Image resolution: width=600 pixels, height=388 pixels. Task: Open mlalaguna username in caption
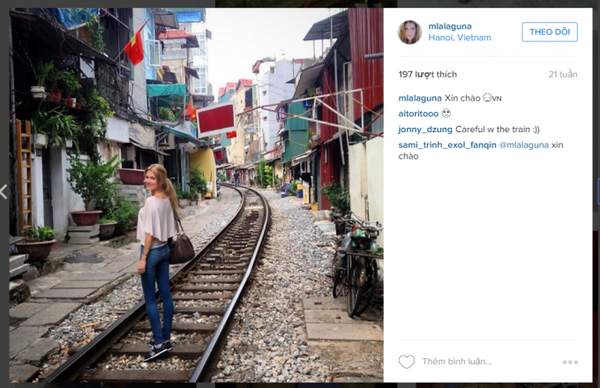[x=420, y=98]
